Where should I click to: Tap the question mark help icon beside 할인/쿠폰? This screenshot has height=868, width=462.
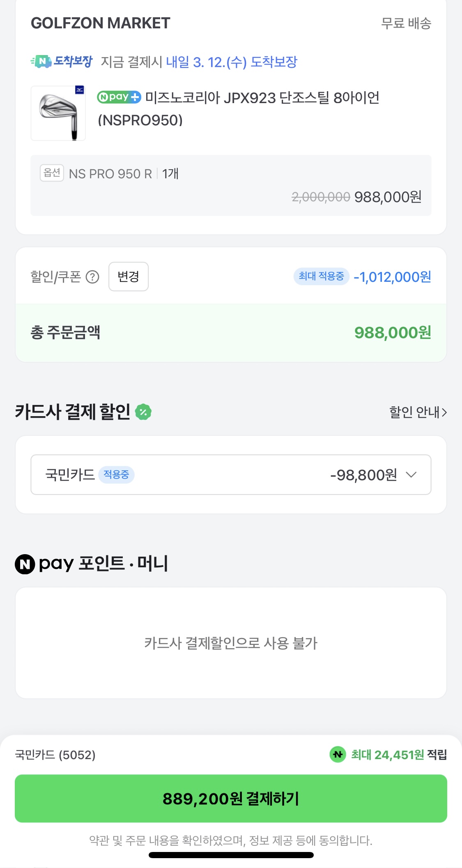[92, 277]
